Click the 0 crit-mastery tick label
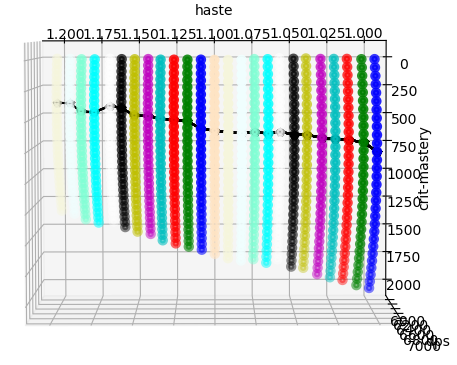This screenshot has height=365, width=457. [x=404, y=64]
